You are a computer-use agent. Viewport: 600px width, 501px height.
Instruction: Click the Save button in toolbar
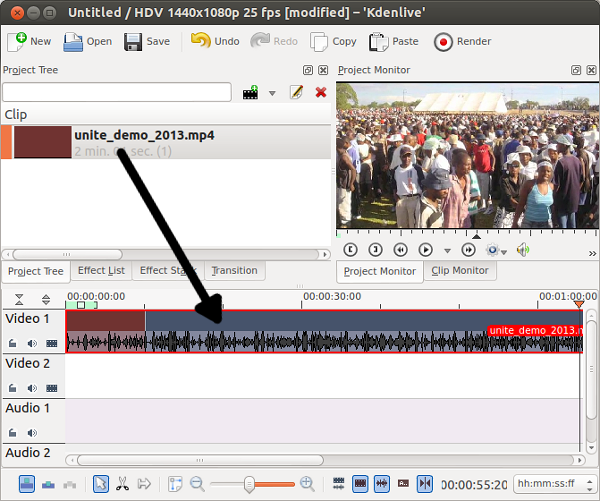[x=147, y=42]
